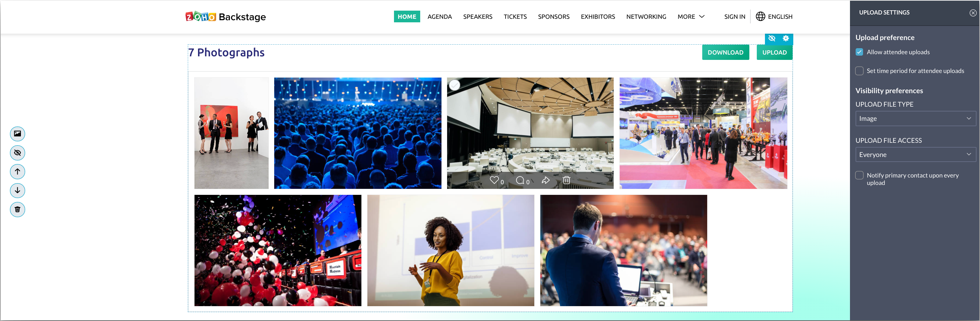Expand the MORE navigation menu
The height and width of the screenshot is (321, 980).
[x=691, y=17]
